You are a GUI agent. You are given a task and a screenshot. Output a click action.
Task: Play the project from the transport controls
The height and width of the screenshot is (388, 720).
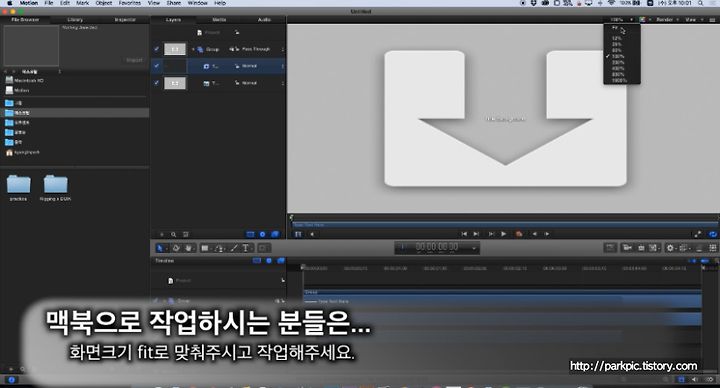click(504, 234)
